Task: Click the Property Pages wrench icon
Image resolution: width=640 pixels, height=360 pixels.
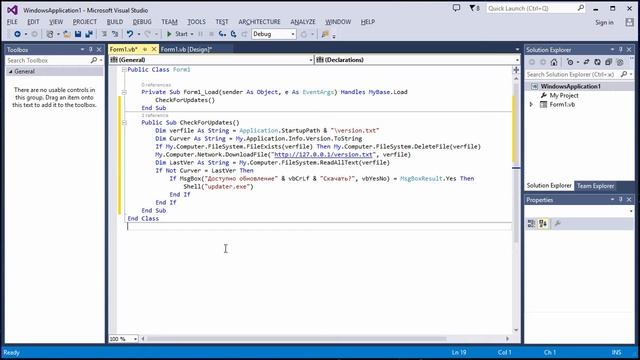Action: [x=558, y=224]
